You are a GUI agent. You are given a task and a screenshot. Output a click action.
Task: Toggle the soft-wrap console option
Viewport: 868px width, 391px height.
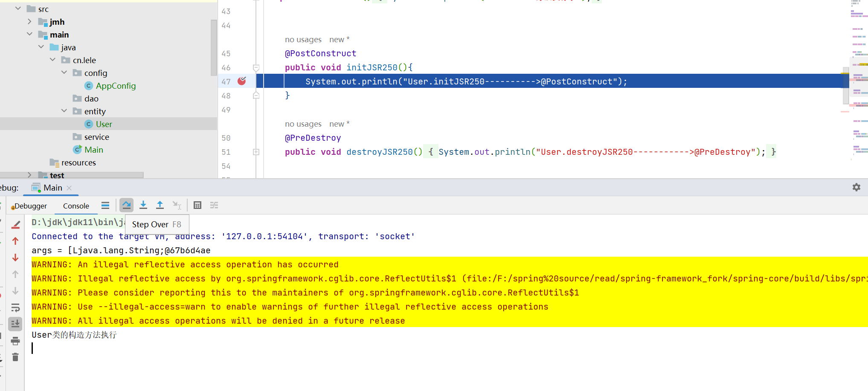coord(15,307)
